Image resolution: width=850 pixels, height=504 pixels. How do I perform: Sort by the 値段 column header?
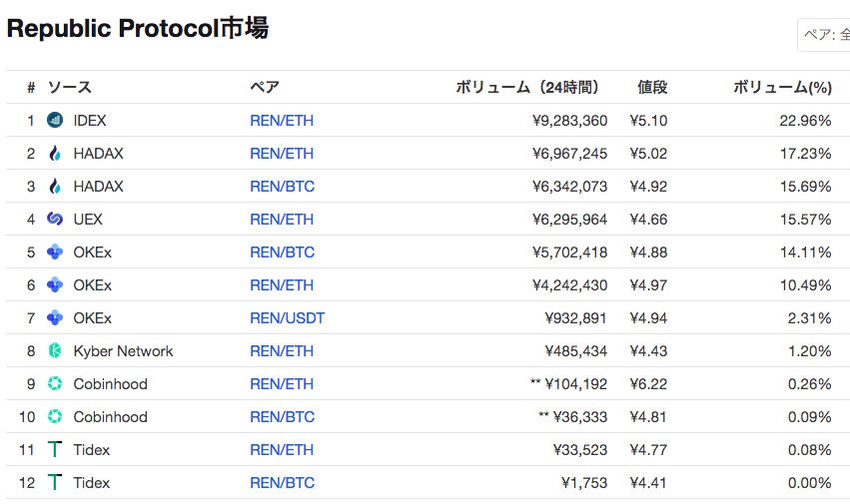(x=652, y=87)
